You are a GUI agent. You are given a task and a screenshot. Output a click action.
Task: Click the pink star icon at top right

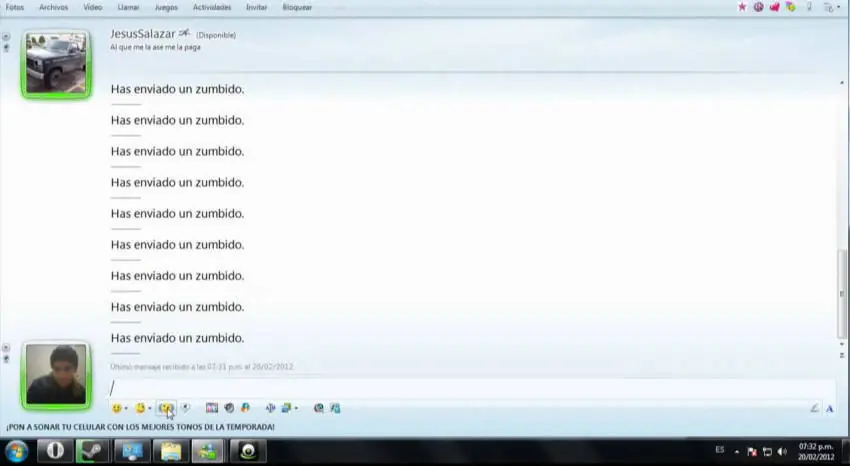742,7
